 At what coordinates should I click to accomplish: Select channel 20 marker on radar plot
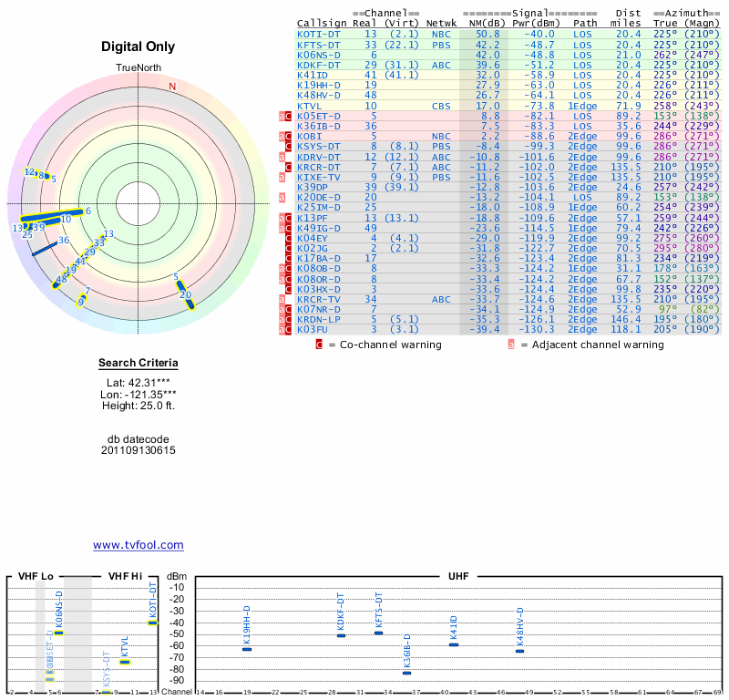(x=185, y=294)
